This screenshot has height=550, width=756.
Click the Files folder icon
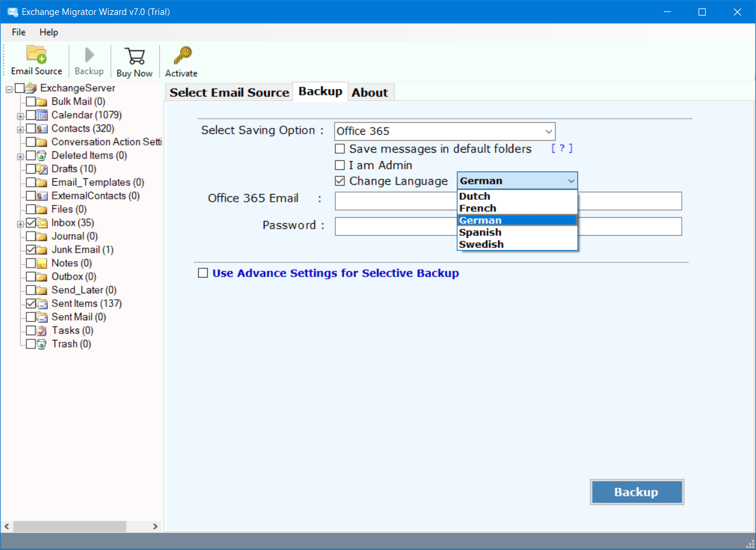coord(42,209)
